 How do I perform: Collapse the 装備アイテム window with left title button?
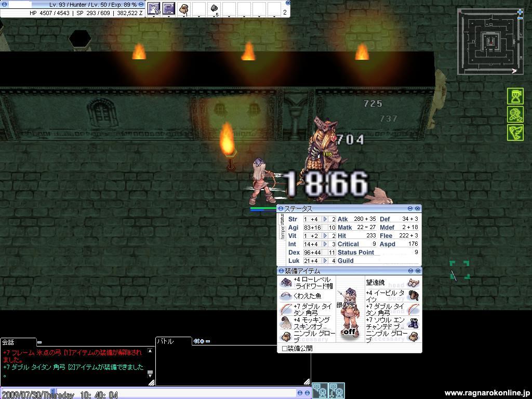(x=281, y=271)
